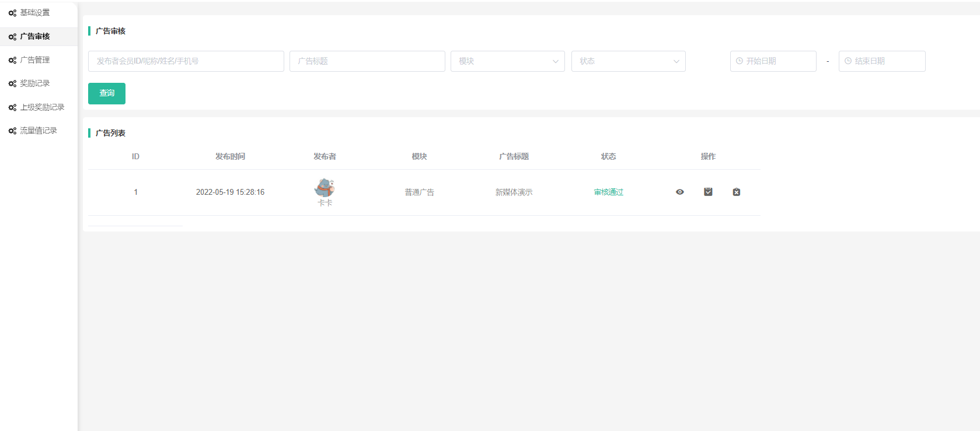This screenshot has width=980, height=431.
Task: Select 广告审核 in the sidebar
Action: [x=35, y=36]
